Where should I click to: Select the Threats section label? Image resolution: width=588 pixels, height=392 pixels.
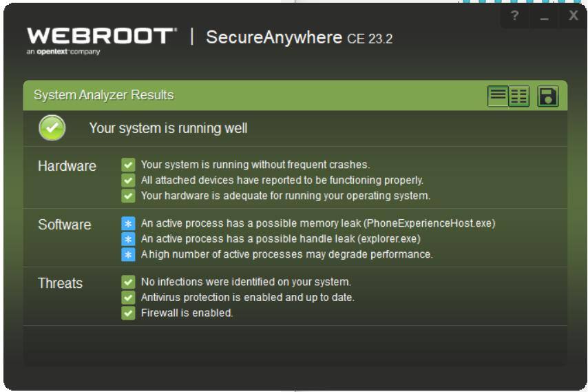[60, 283]
